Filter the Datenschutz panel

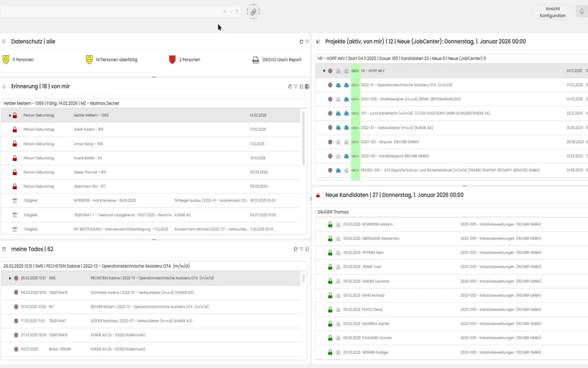[307, 42]
